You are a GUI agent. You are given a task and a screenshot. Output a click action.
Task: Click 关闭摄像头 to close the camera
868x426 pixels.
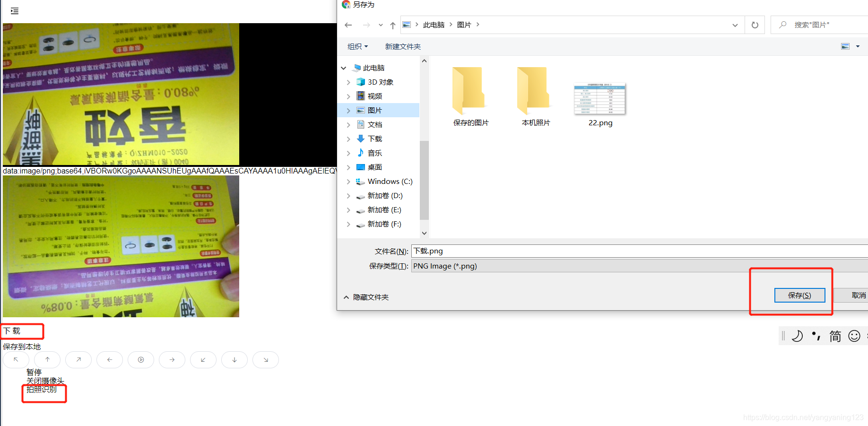[45, 381]
